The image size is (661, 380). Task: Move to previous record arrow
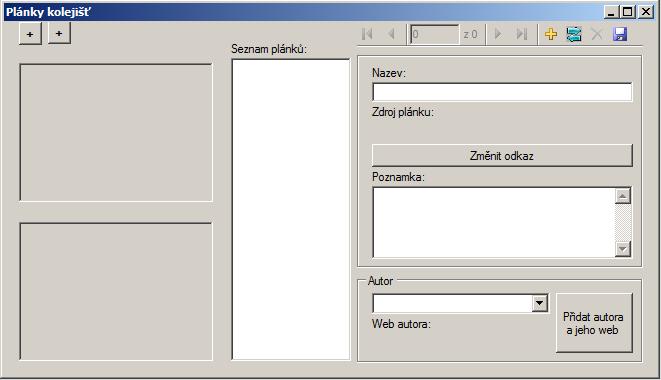[391, 34]
